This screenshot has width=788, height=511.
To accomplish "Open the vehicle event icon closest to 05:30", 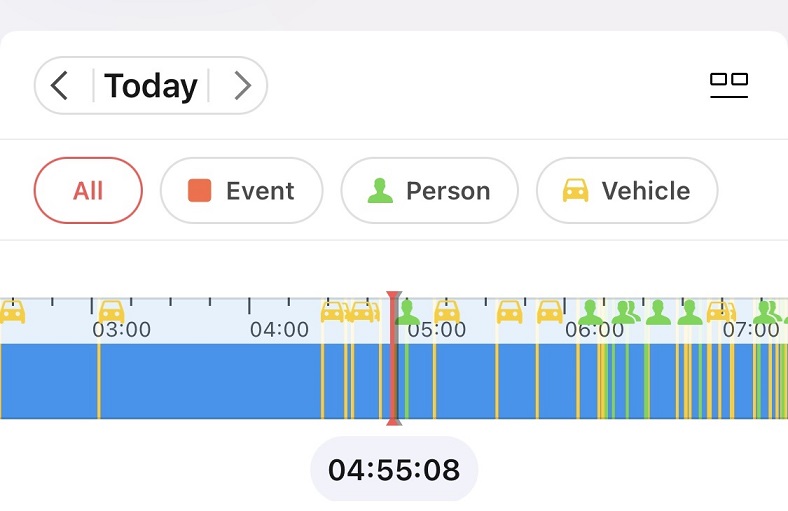I will (x=510, y=312).
